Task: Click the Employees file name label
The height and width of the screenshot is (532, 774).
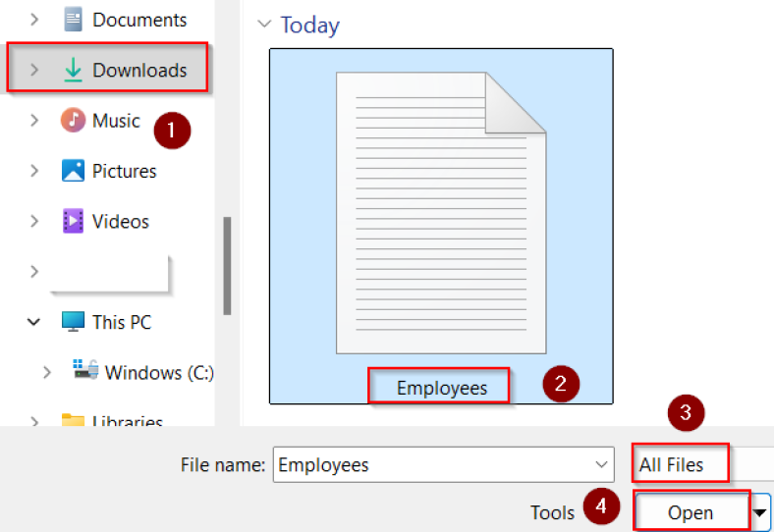Action: [x=441, y=388]
